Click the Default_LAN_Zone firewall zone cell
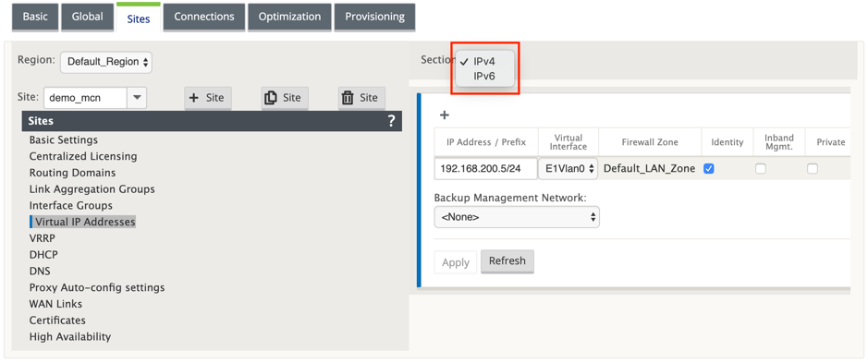 [x=649, y=169]
